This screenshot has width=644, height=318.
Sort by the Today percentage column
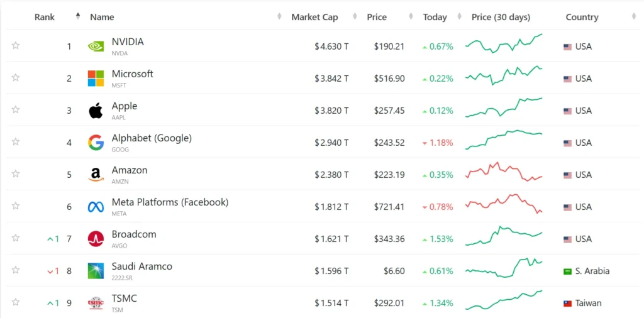[x=435, y=17]
